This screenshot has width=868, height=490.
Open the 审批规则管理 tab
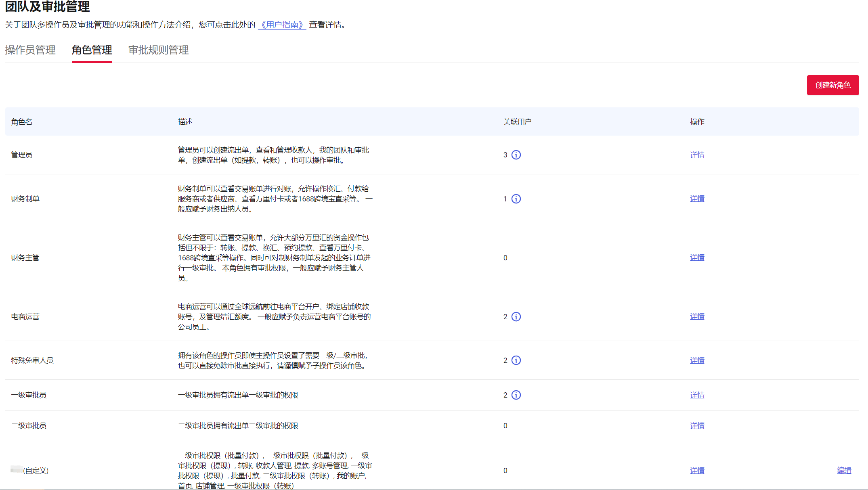[x=158, y=50]
